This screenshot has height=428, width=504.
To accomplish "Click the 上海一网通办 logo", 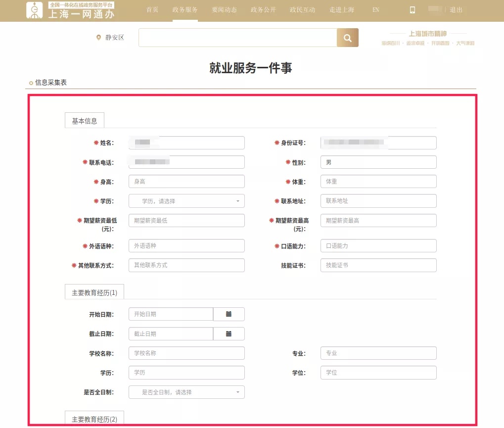I will (x=70, y=10).
